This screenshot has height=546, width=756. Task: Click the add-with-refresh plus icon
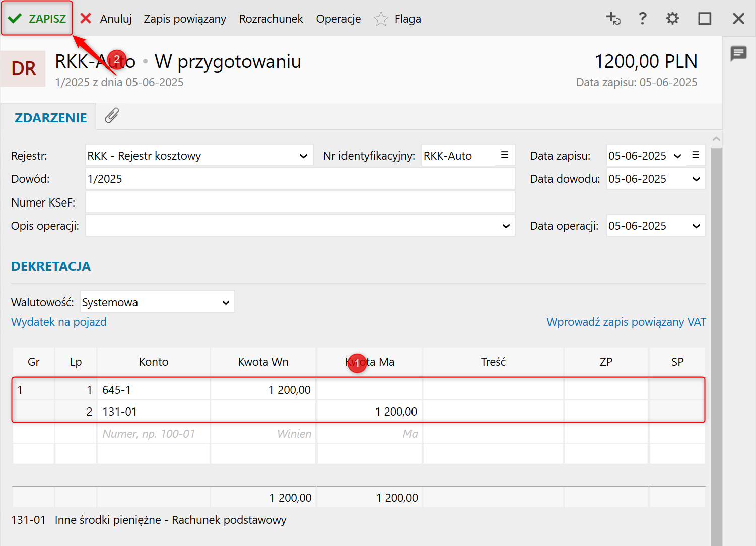[x=613, y=19]
